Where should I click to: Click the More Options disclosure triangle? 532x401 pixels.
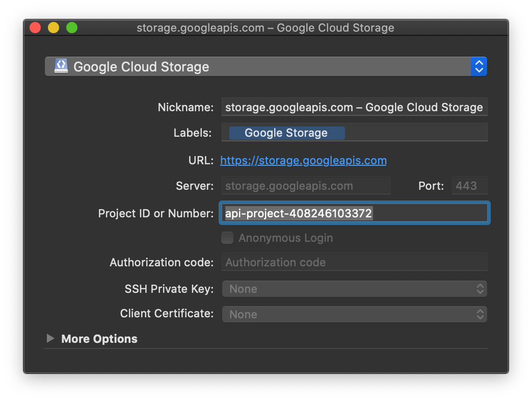coord(50,338)
